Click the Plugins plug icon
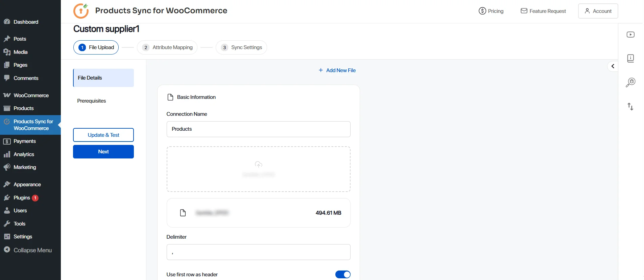 point(7,198)
